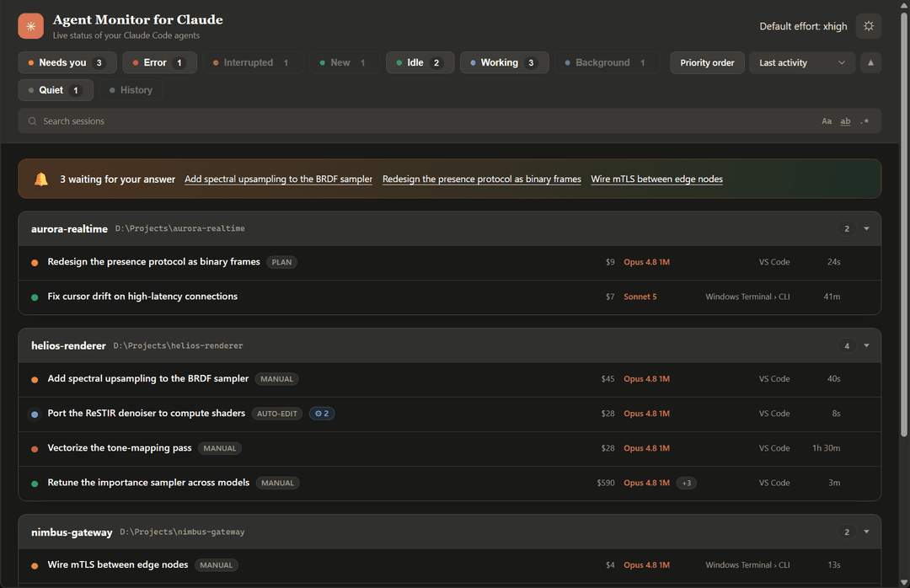This screenshot has width=910, height=588.
Task: Click the aurora-realtime project path
Action: click(180, 228)
